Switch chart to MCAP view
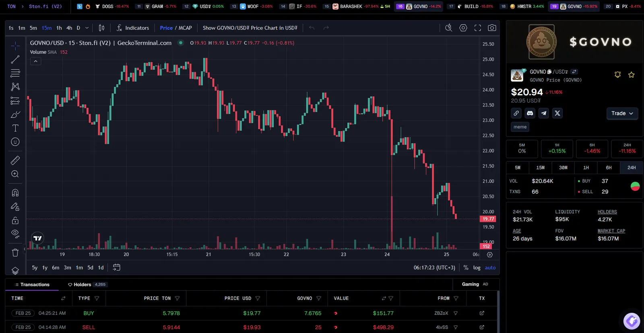 point(185,28)
